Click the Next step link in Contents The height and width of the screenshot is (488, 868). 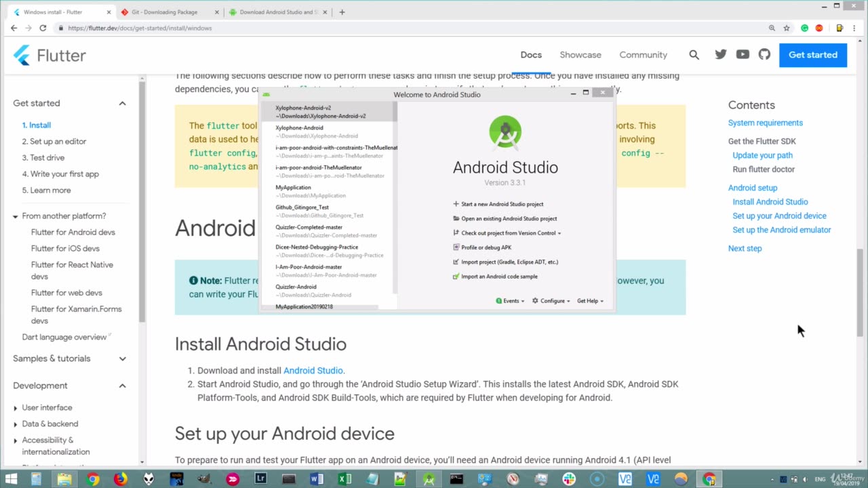tap(745, 248)
